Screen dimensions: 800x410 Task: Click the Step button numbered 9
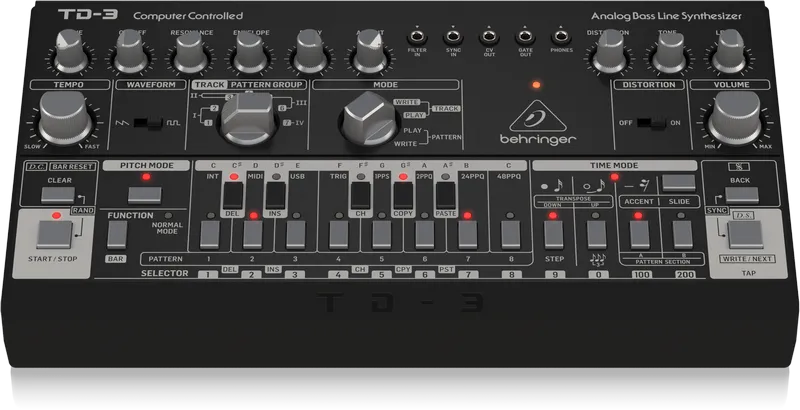click(554, 235)
